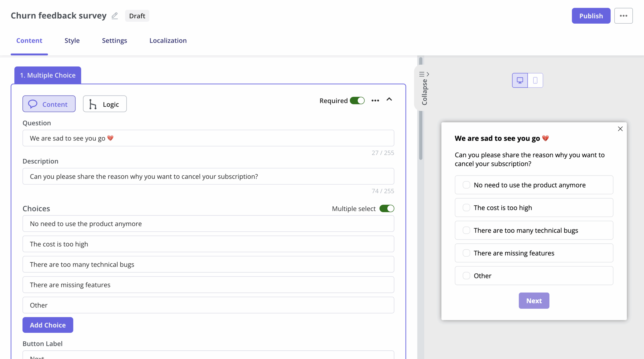Click the Add Choice button
The image size is (644, 359).
(x=48, y=325)
